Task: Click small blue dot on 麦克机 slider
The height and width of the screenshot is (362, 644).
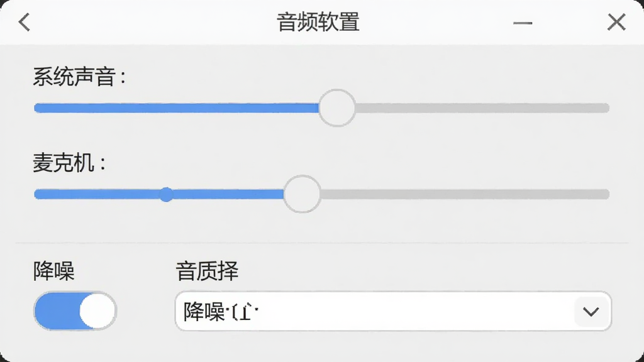Action: pos(166,195)
